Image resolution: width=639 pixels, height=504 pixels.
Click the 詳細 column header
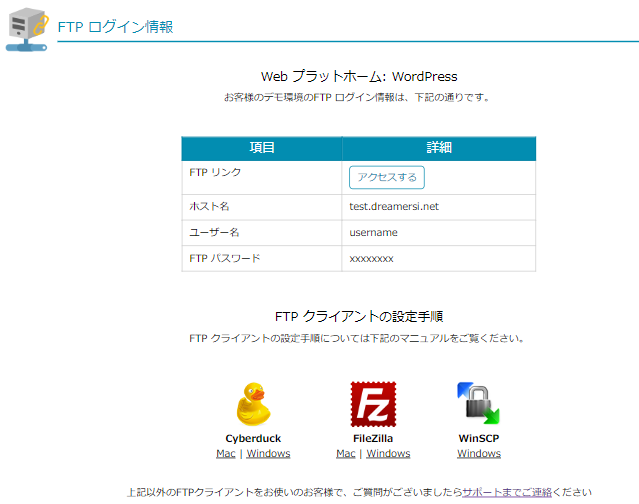(439, 148)
